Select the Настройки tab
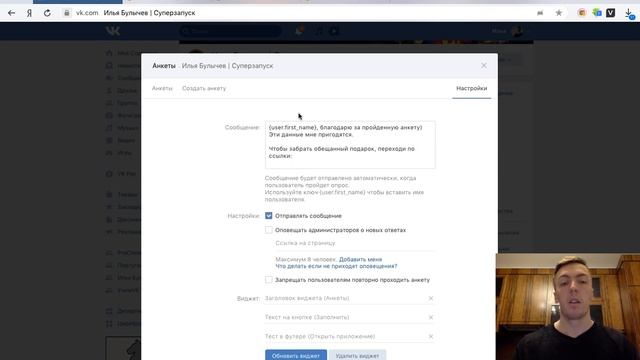The width and height of the screenshot is (640, 360). point(471,88)
